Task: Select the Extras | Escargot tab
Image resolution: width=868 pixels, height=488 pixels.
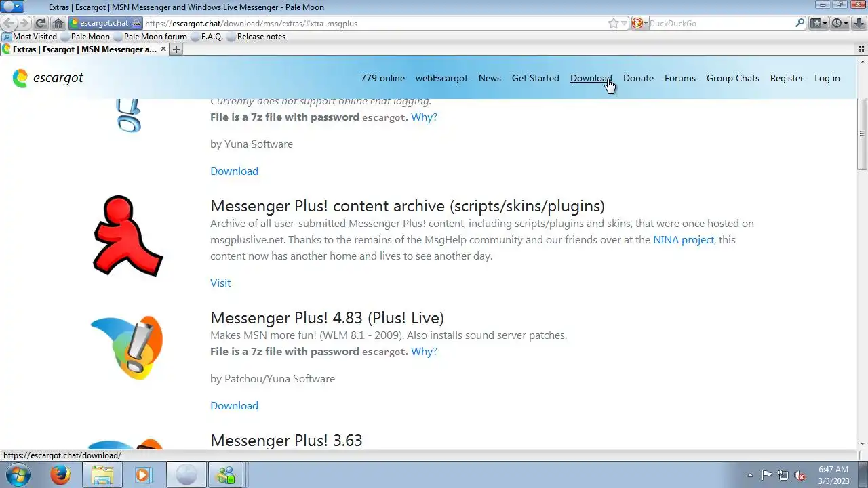Action: point(83,49)
